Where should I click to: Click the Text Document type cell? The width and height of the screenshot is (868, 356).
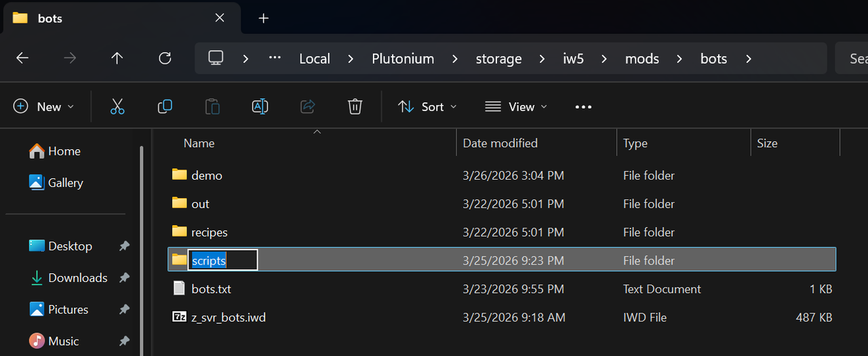click(x=662, y=289)
